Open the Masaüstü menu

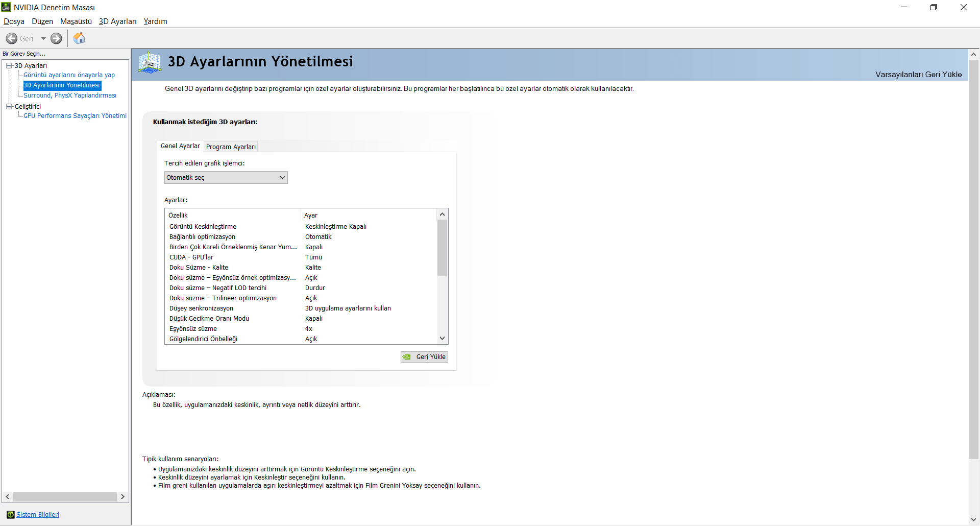[76, 21]
